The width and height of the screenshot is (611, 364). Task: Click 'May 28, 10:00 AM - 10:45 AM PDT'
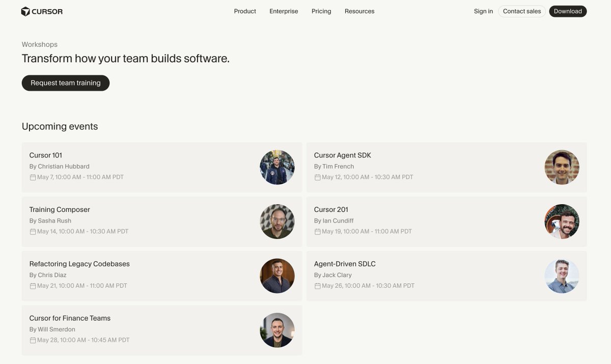(84, 340)
